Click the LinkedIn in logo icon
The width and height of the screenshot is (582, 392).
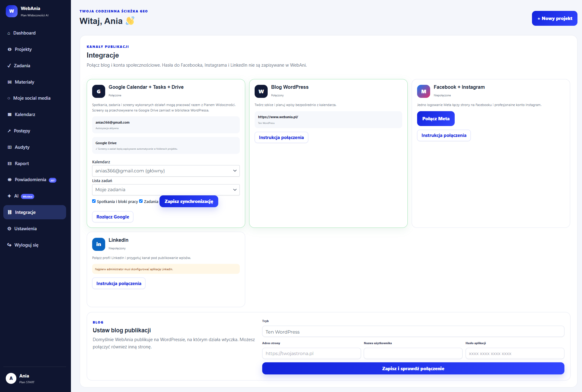99,244
